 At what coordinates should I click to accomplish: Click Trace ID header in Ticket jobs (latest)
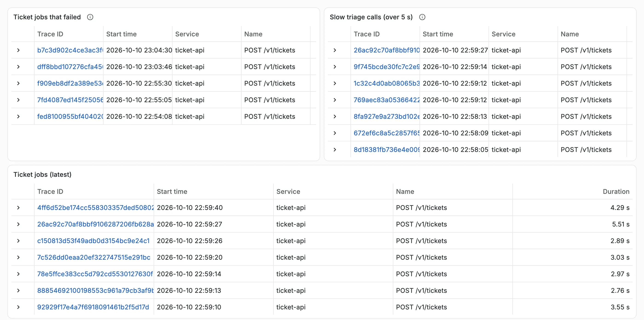(x=50, y=191)
